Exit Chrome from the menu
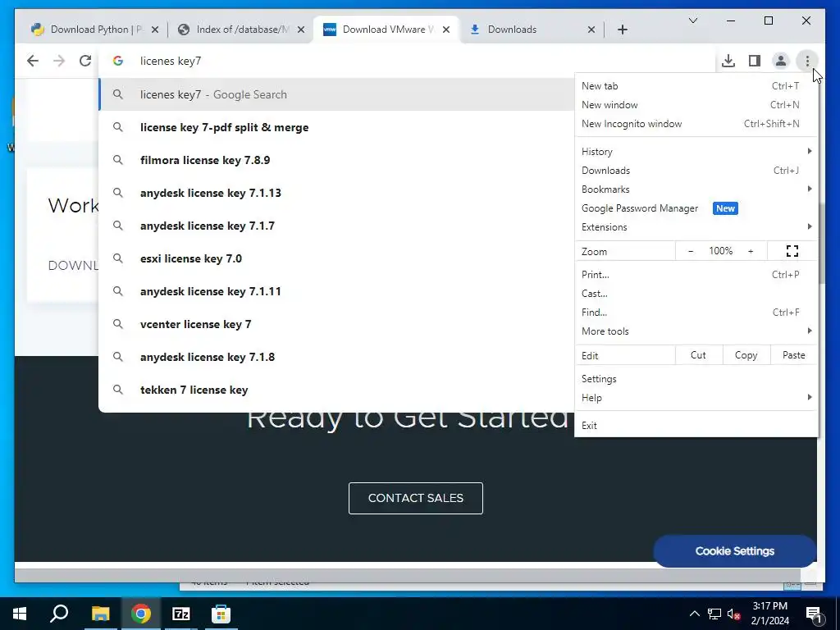The height and width of the screenshot is (630, 840). tap(696, 426)
